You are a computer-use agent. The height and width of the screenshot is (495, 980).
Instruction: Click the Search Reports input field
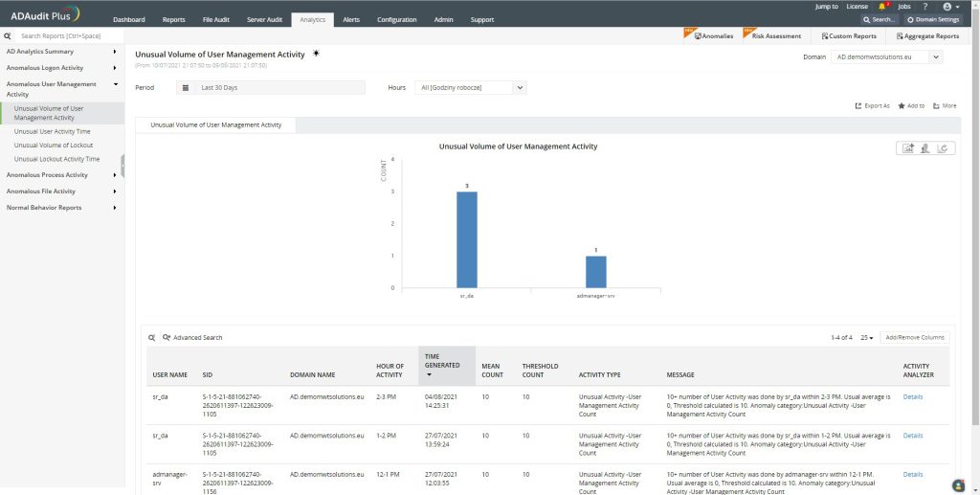pyautogui.click(x=67, y=35)
